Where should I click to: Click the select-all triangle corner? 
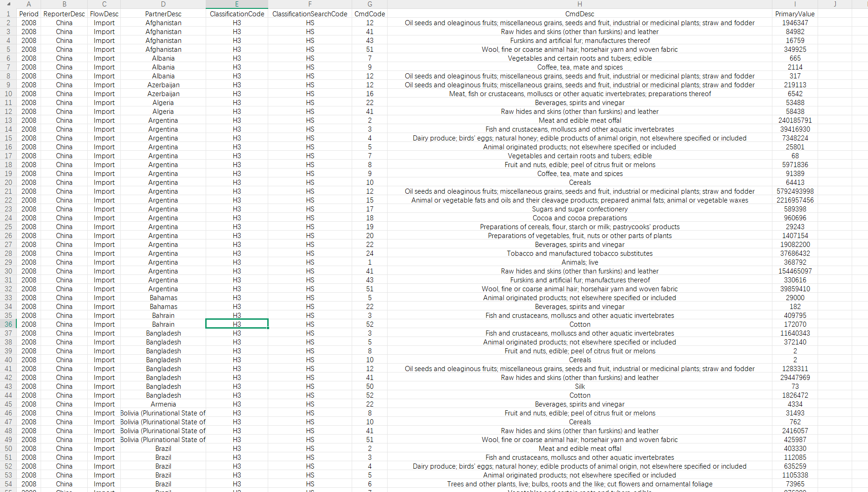[x=8, y=4]
